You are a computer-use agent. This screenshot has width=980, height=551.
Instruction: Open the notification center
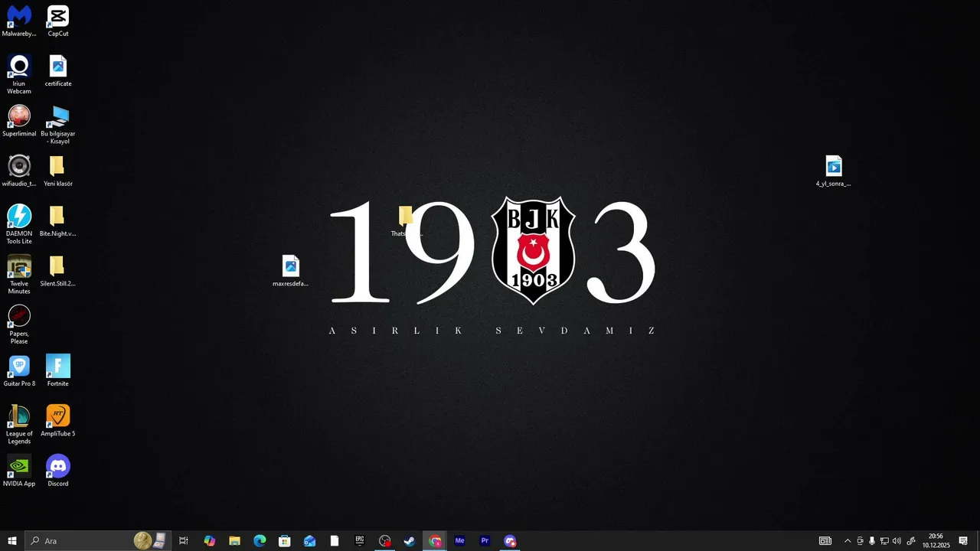[963, 541]
